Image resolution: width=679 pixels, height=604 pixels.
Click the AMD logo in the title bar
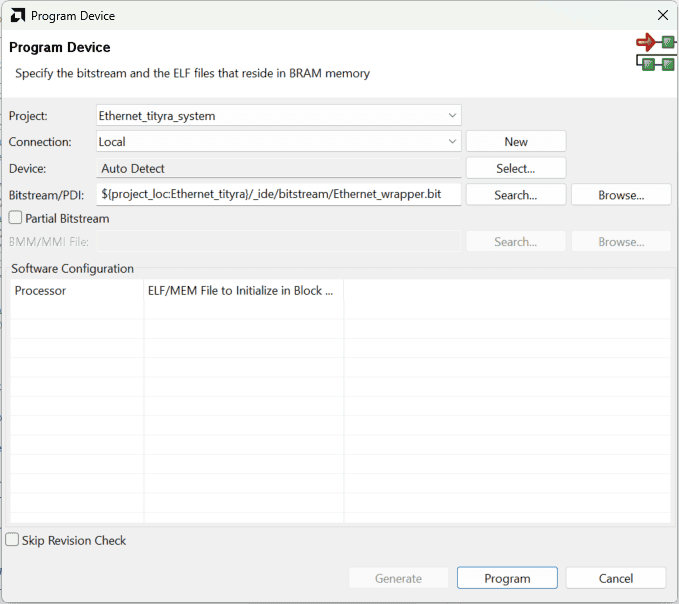pos(18,16)
